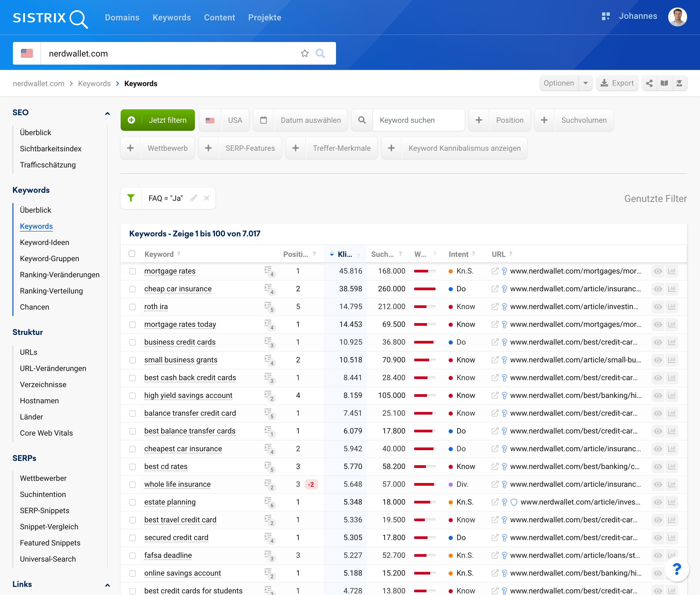Remove the FAQ = "Ja" filter
Image resolution: width=700 pixels, height=595 pixels.
206,198
